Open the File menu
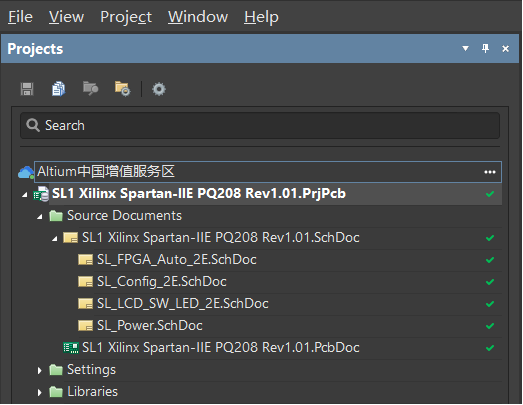Screen dimensions: 523x405 point(20,17)
